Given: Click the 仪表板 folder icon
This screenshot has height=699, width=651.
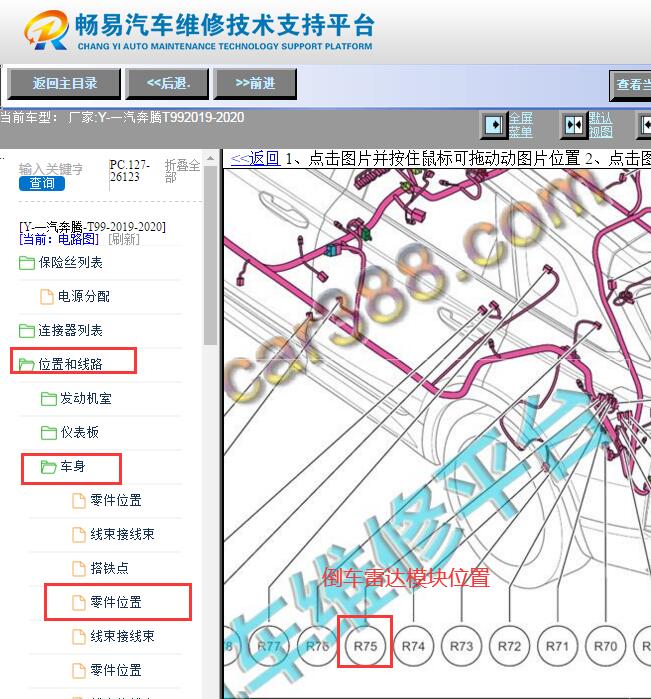Looking at the screenshot, I should (x=49, y=432).
